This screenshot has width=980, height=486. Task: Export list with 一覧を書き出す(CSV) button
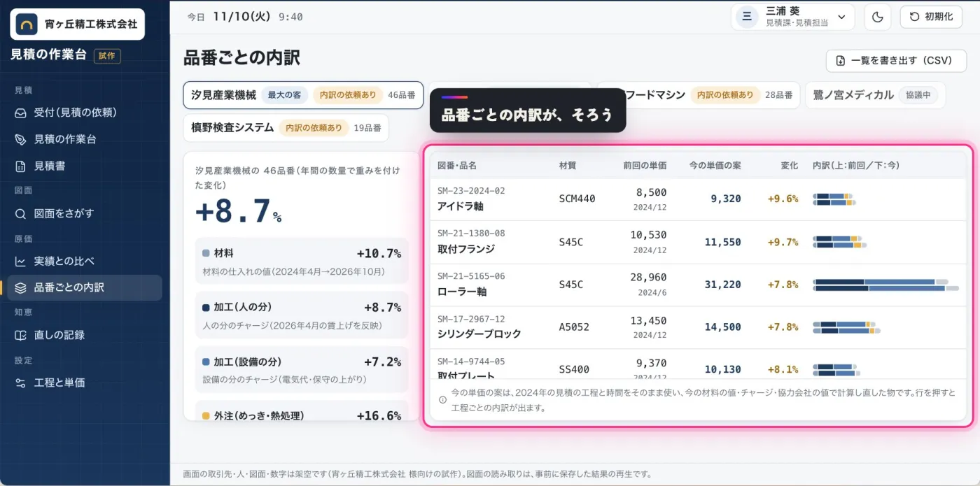896,61
